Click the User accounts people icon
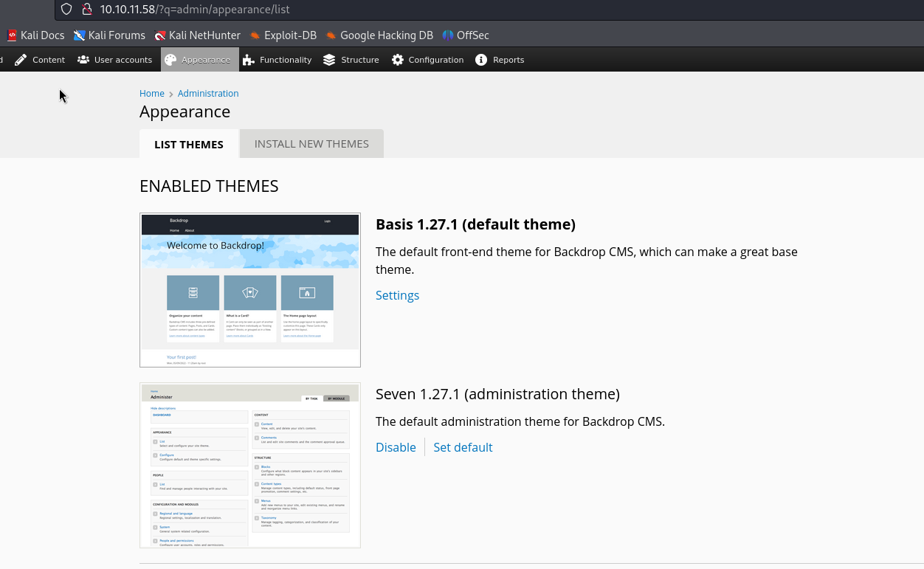924x569 pixels. tap(83, 60)
